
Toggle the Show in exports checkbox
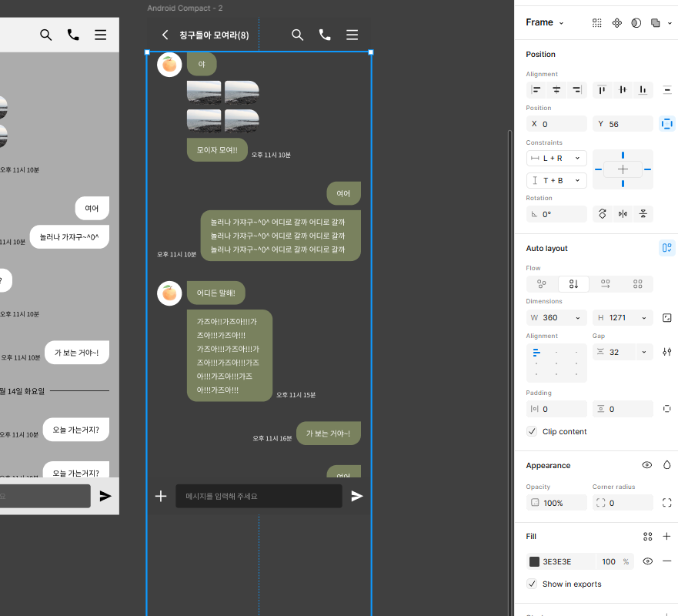pos(532,584)
